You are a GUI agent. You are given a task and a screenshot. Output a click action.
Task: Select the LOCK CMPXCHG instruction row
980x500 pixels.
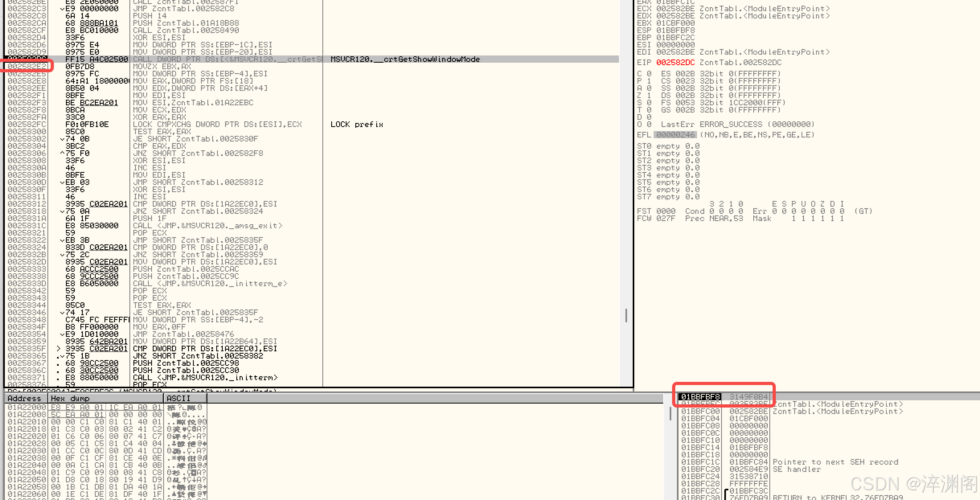tap(217, 124)
